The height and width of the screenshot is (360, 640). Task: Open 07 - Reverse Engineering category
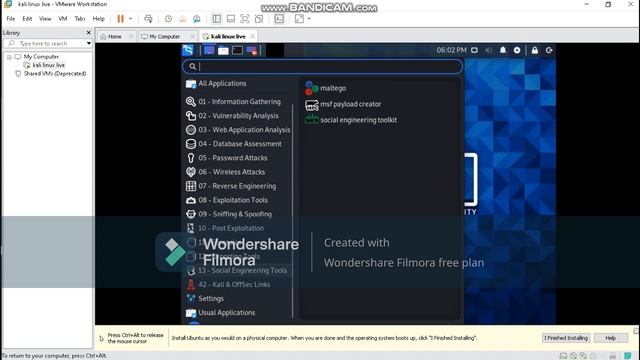click(238, 186)
